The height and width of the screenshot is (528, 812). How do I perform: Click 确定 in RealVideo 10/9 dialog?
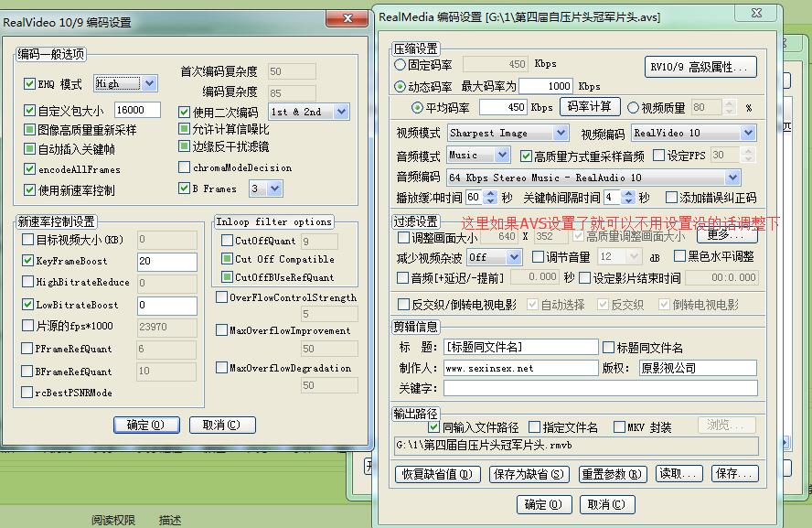146,425
